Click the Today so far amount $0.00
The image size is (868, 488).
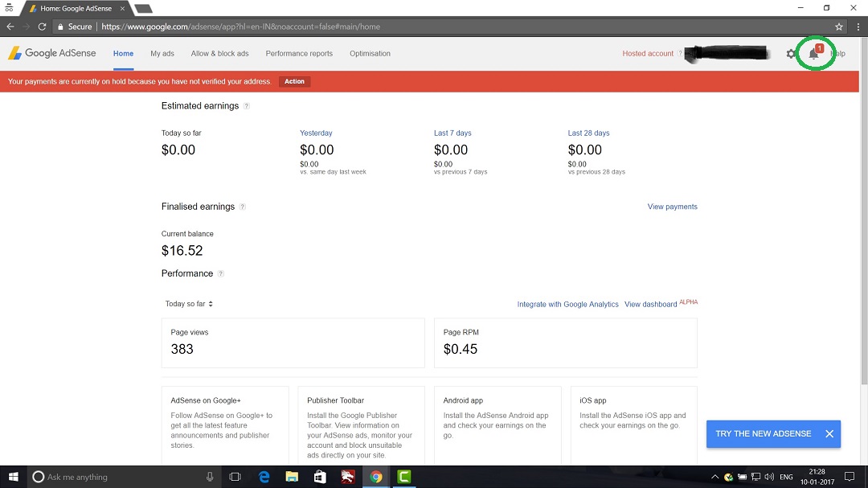point(178,150)
